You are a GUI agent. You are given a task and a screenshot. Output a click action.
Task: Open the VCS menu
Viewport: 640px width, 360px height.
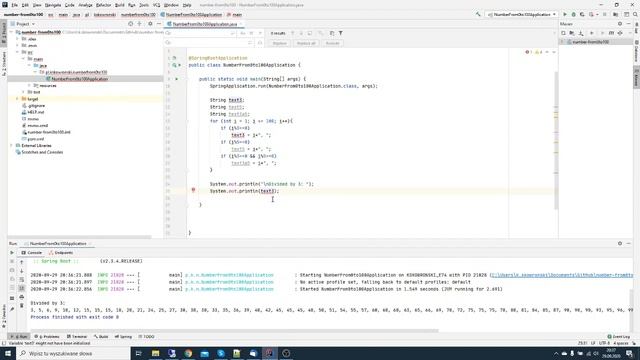coord(156,5)
